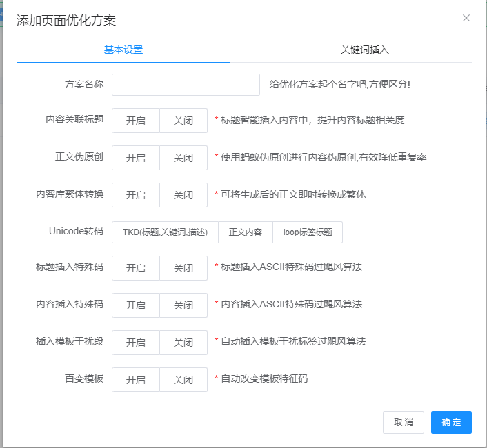
Task: Toggle Unicode转码 for 正文内容
Action: [x=246, y=232]
